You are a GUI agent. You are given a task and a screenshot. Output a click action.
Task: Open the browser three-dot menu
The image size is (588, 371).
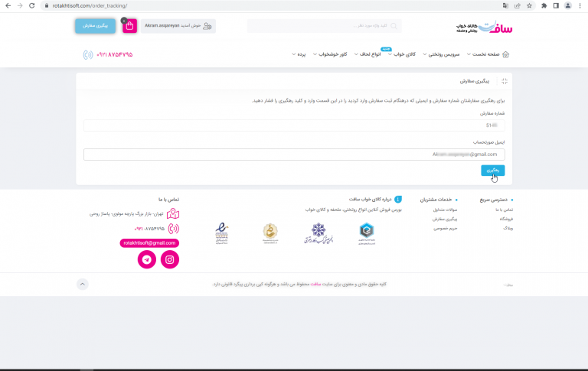point(580,5)
